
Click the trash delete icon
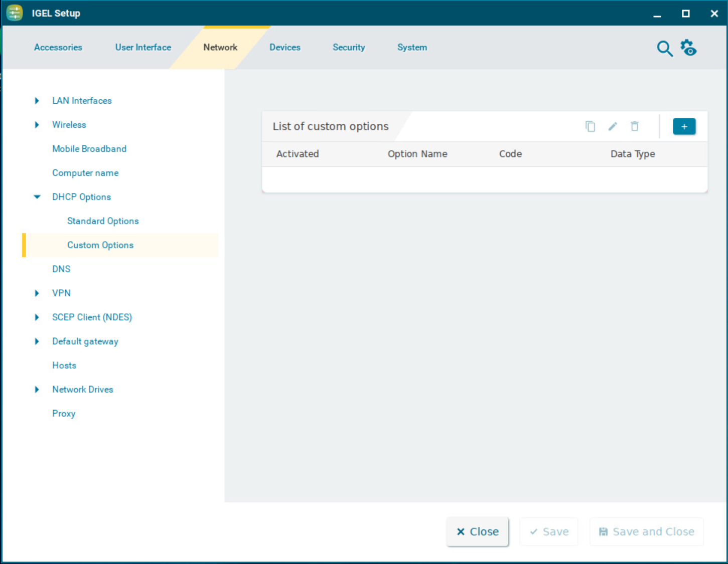(x=635, y=126)
